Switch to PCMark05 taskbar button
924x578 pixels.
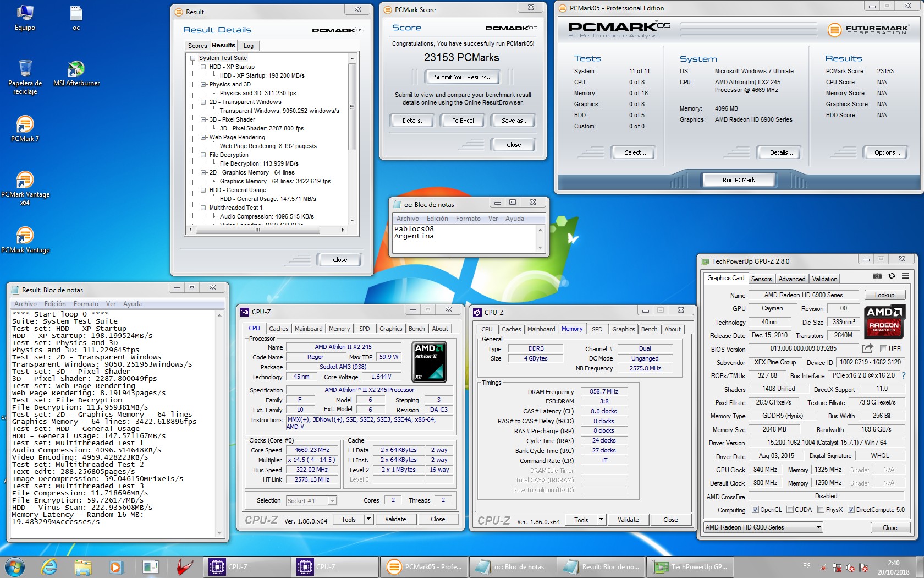click(424, 567)
